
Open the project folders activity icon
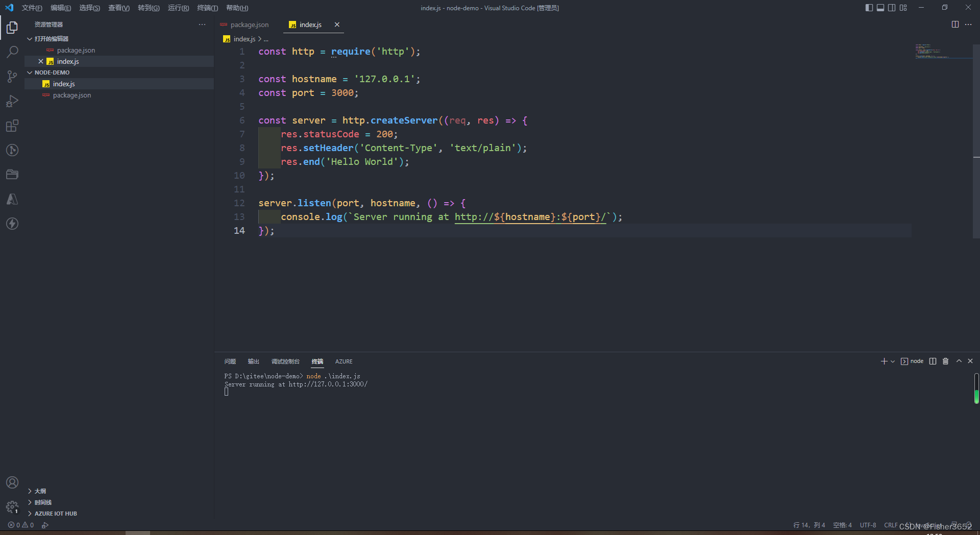[12, 175]
